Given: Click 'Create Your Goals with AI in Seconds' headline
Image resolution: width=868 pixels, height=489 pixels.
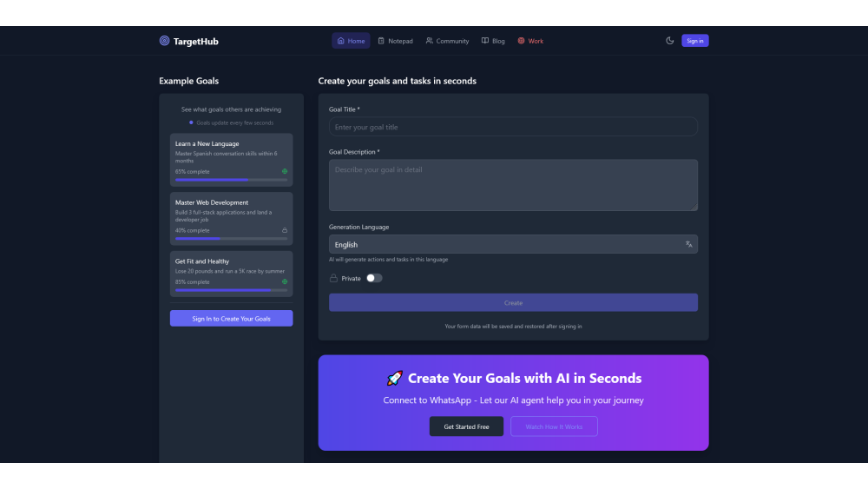Looking at the screenshot, I should [x=525, y=378].
